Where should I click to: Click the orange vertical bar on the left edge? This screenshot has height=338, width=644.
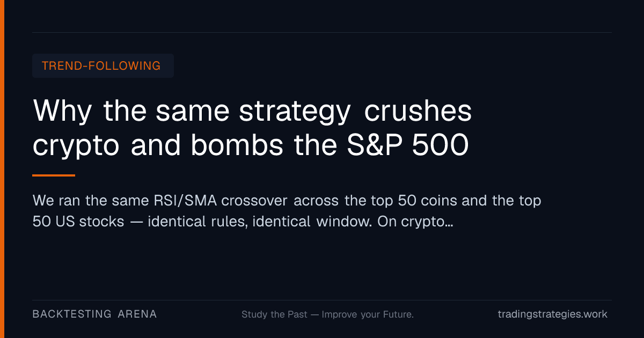2,169
